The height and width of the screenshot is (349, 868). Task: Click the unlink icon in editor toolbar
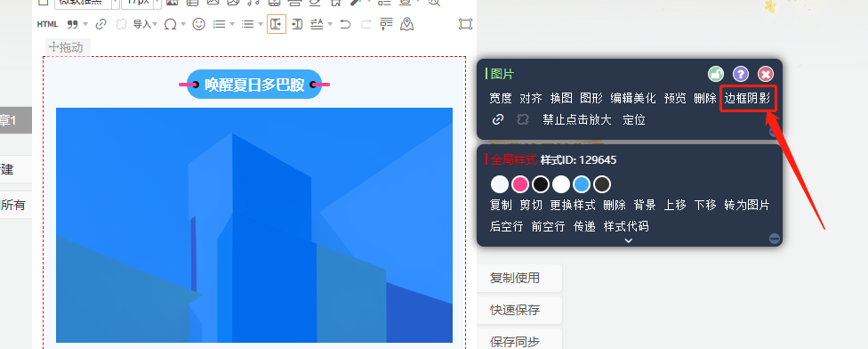(x=121, y=24)
